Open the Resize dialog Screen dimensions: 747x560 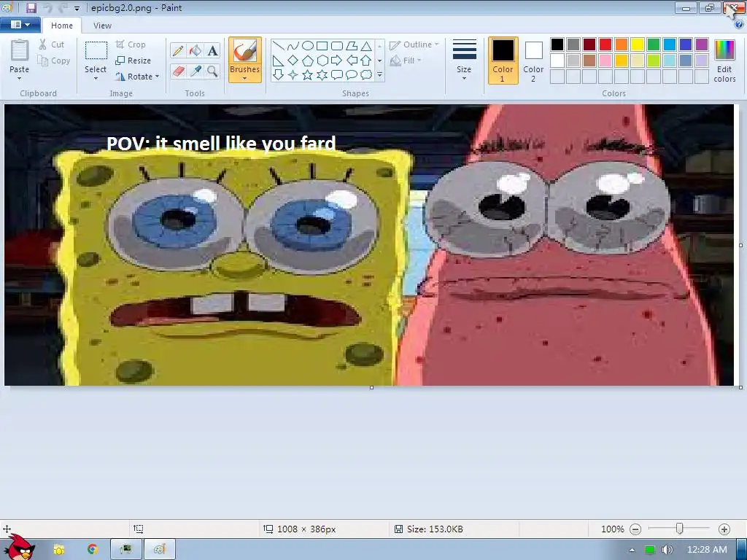point(133,61)
